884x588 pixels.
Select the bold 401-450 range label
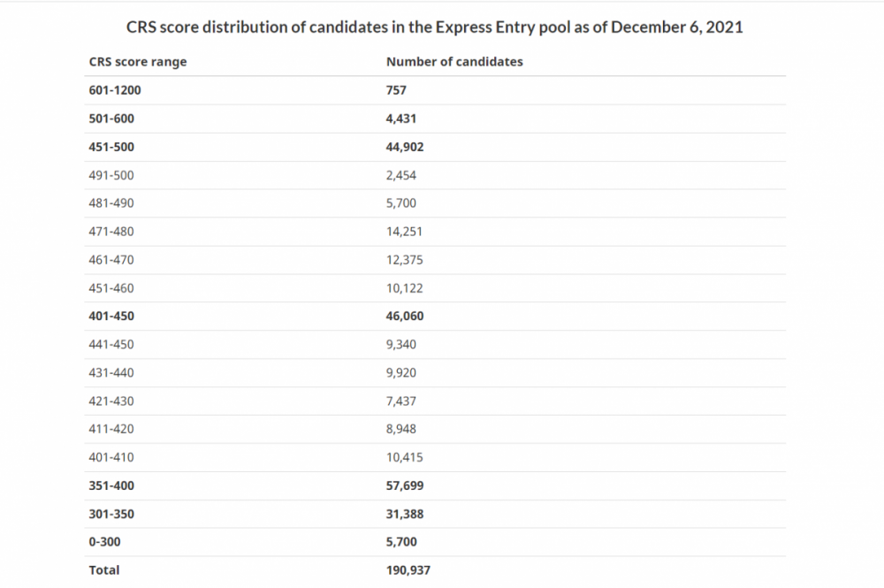click(x=111, y=317)
